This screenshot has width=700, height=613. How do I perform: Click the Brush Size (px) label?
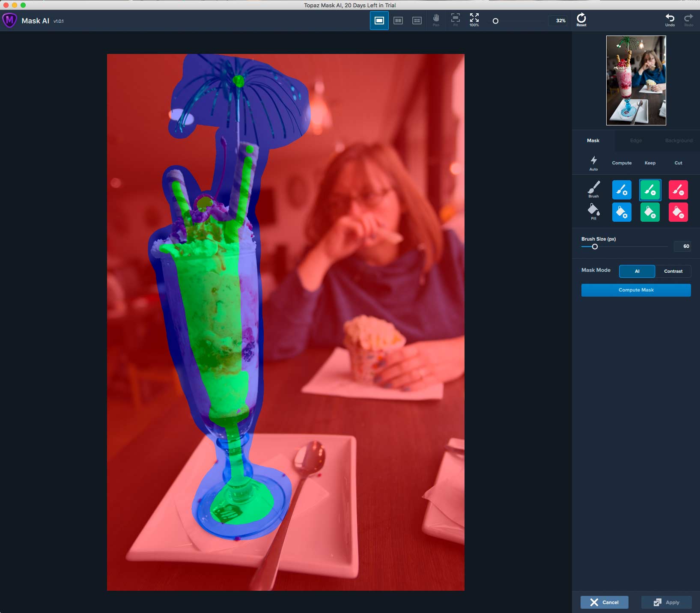click(x=599, y=239)
